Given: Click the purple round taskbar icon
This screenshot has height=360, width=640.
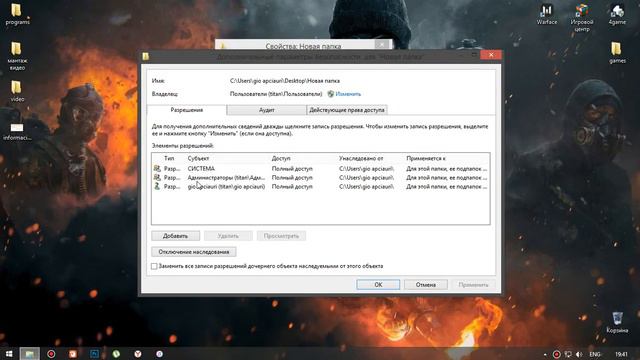Looking at the screenshot, I should (x=159, y=353).
